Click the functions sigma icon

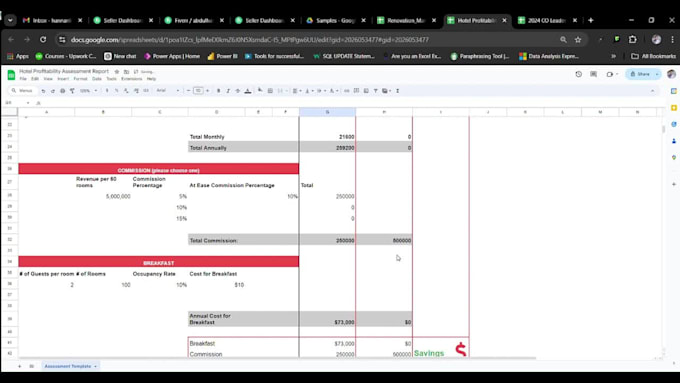pyautogui.click(x=398, y=91)
